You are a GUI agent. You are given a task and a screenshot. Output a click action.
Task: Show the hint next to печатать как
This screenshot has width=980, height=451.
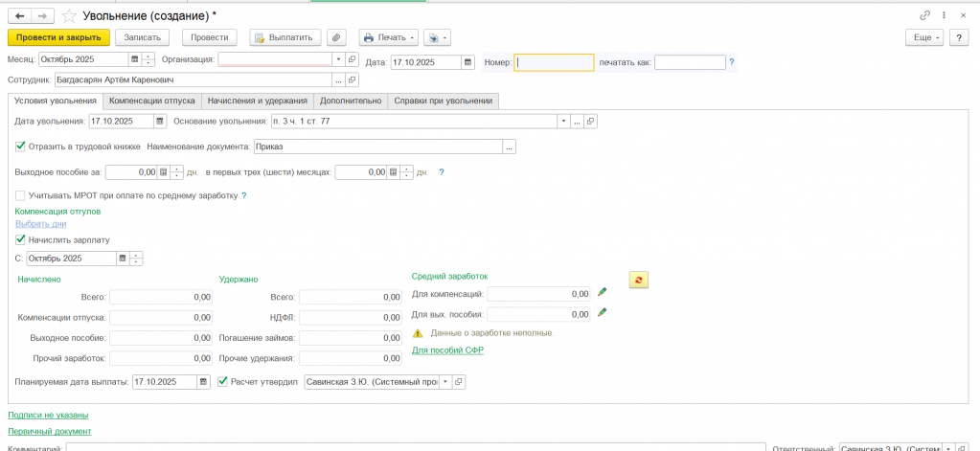(x=732, y=62)
